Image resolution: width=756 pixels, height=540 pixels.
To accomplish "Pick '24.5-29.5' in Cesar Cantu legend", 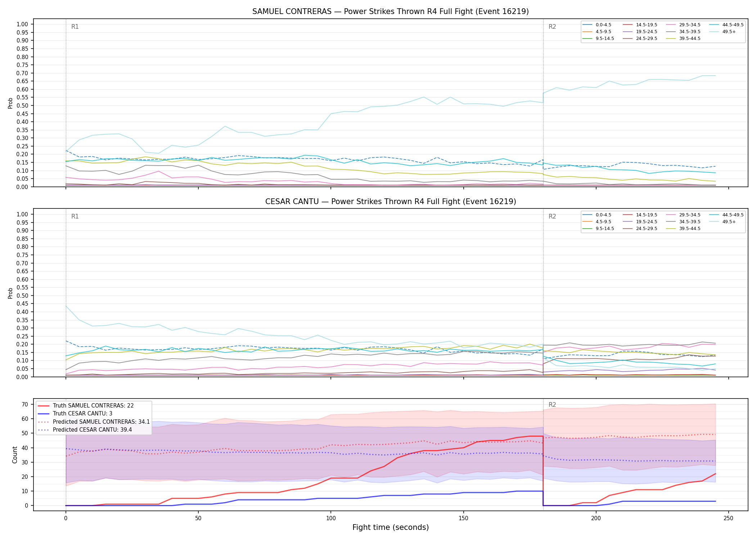I will point(641,229).
